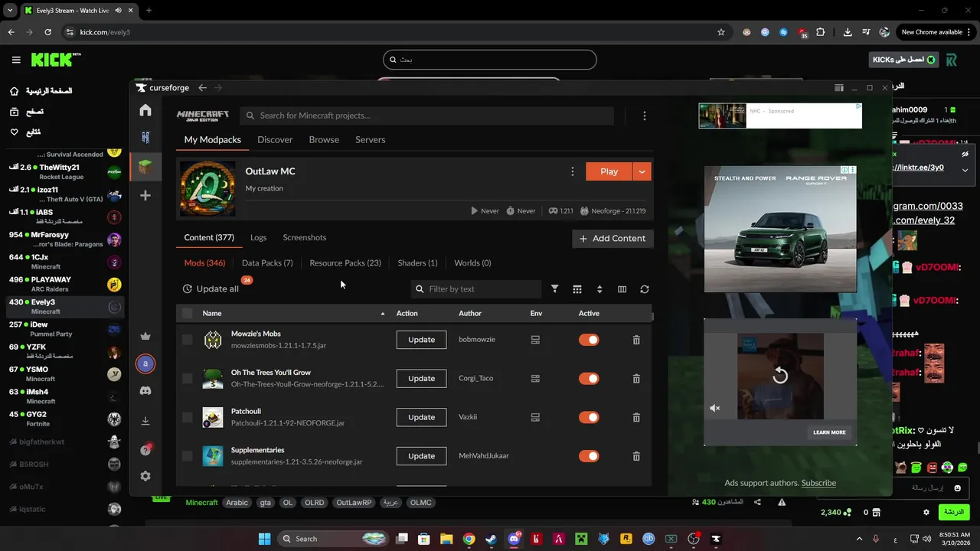Refresh the mods list icon
The height and width of the screenshot is (551, 980).
point(645,289)
